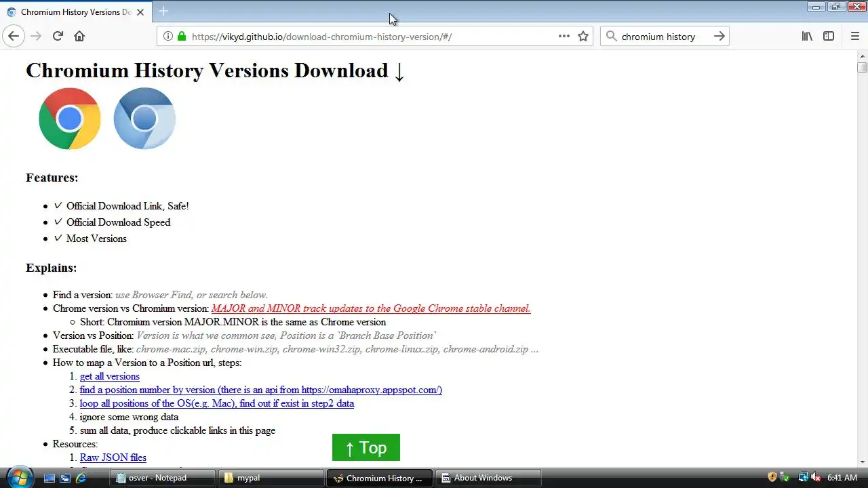Click scrollbar down arrow
The height and width of the screenshot is (488, 868).
pyautogui.click(x=862, y=462)
